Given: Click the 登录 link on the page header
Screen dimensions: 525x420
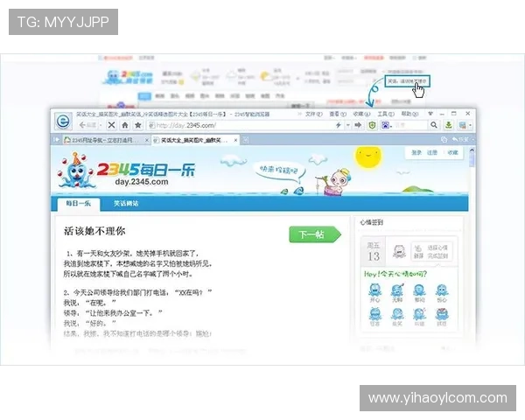Looking at the screenshot, I should coord(416,153).
